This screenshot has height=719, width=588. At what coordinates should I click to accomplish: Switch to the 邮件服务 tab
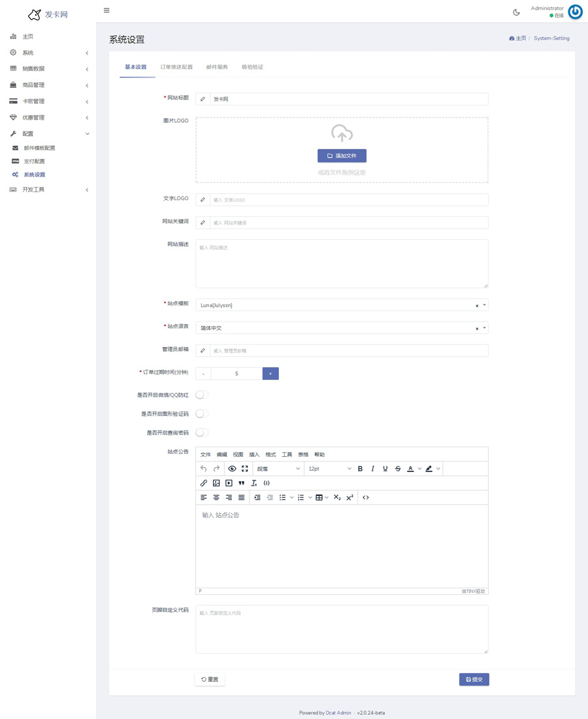point(217,67)
